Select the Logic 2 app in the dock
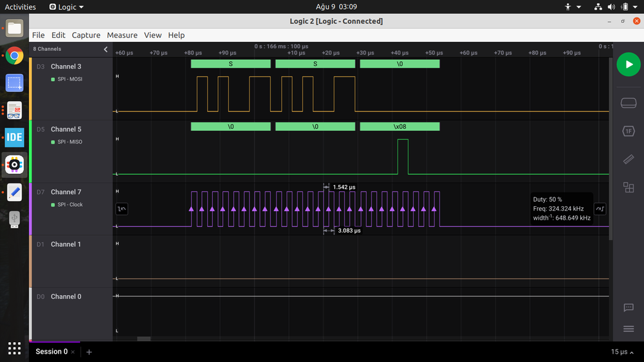This screenshot has height=362, width=644. click(x=14, y=165)
